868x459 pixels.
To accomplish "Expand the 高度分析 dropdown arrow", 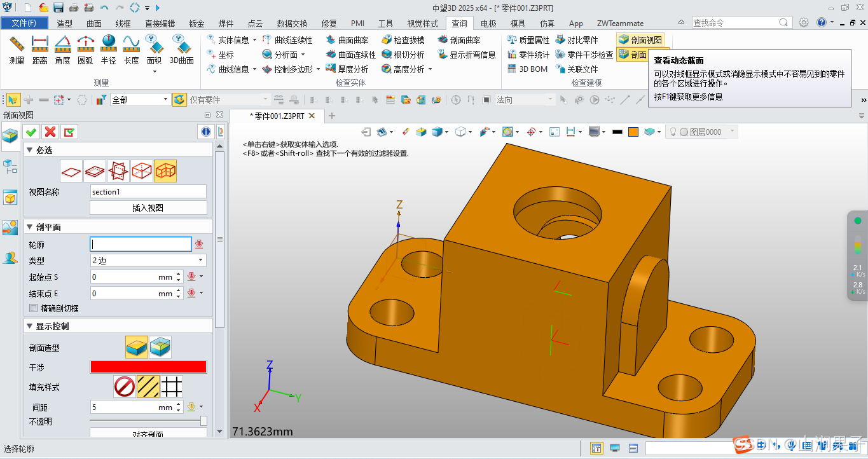I will click(431, 69).
